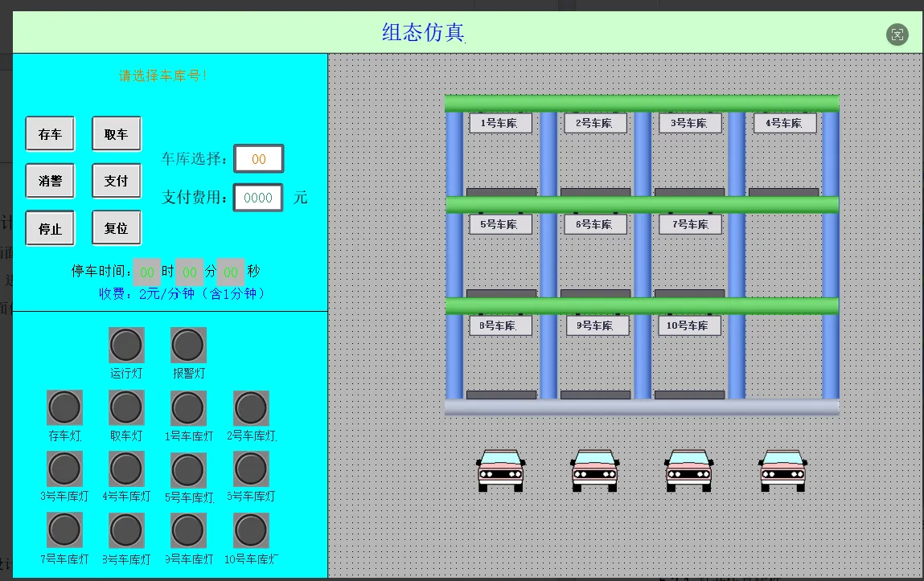924x581 pixels.
Task: Select the 取车灯 indicator lamp
Action: pos(126,407)
